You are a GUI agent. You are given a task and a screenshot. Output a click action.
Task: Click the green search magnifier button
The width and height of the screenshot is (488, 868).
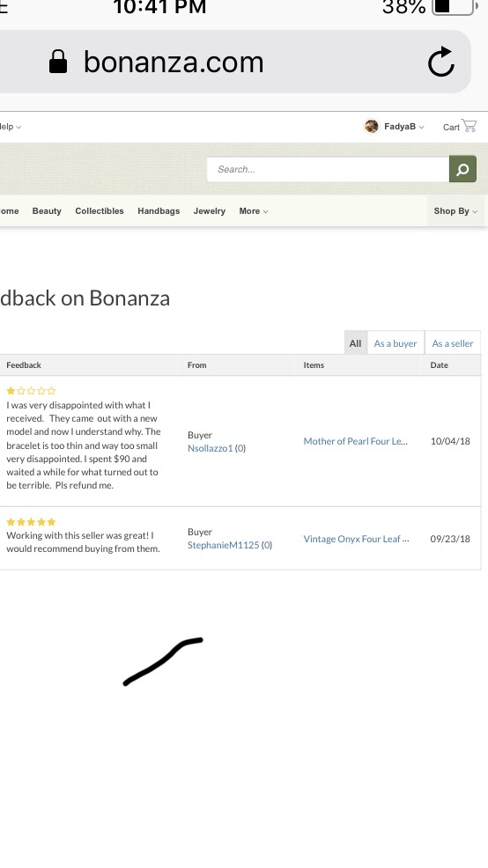point(462,169)
